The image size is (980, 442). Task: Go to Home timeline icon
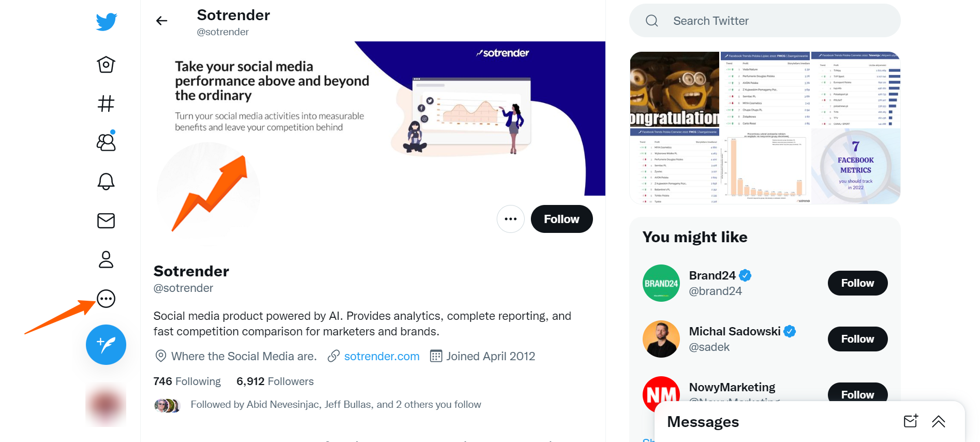coord(106,65)
